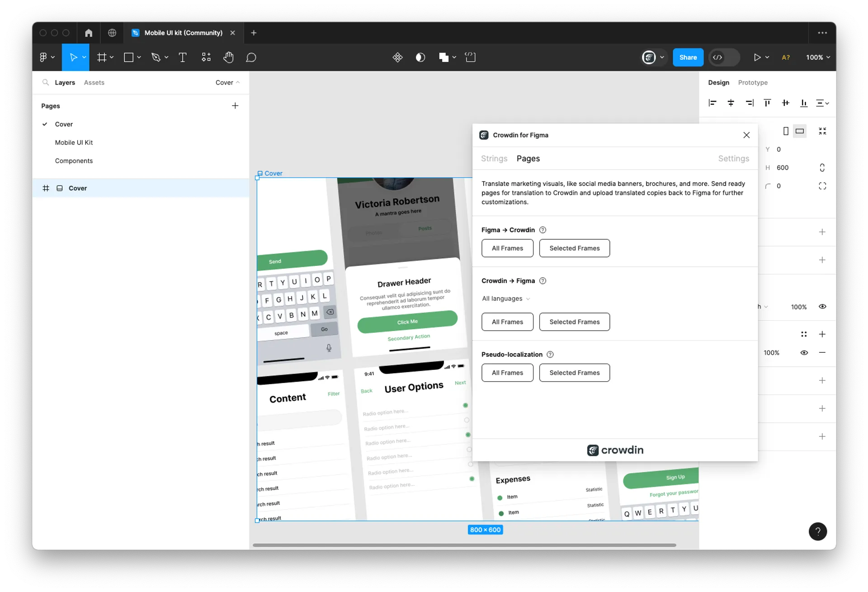Switch to the Assets tab
The height and width of the screenshot is (592, 868).
(94, 82)
